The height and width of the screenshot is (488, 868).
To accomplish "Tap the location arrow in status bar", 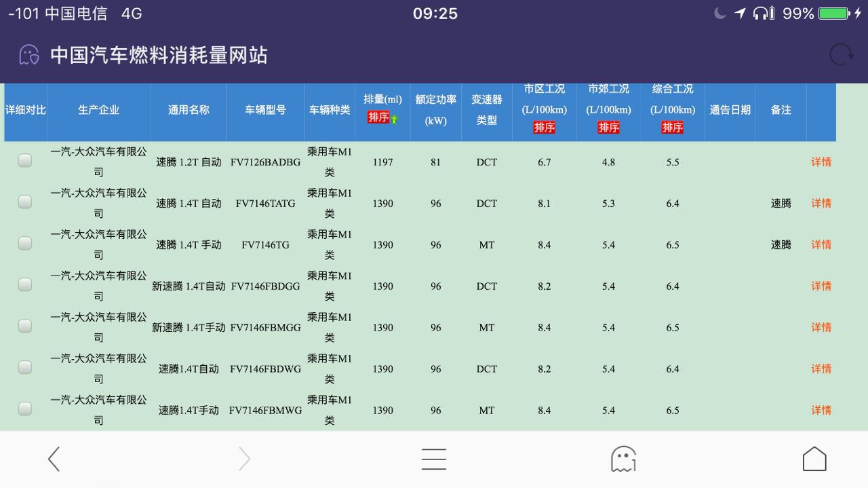I will coord(740,14).
